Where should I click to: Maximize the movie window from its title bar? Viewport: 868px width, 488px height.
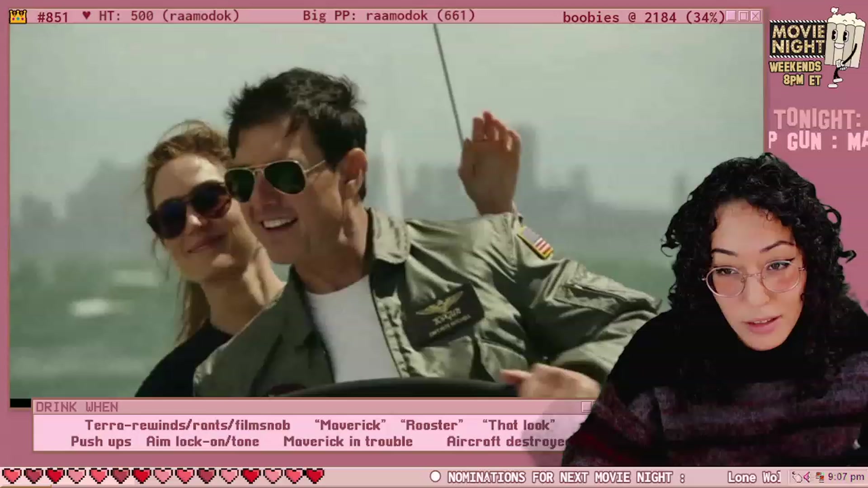pyautogui.click(x=743, y=16)
